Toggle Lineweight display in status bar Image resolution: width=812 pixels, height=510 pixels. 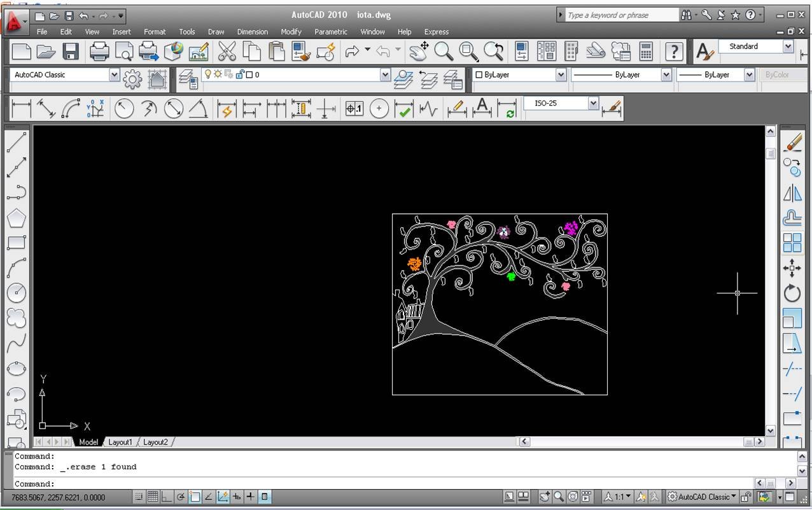(251, 497)
